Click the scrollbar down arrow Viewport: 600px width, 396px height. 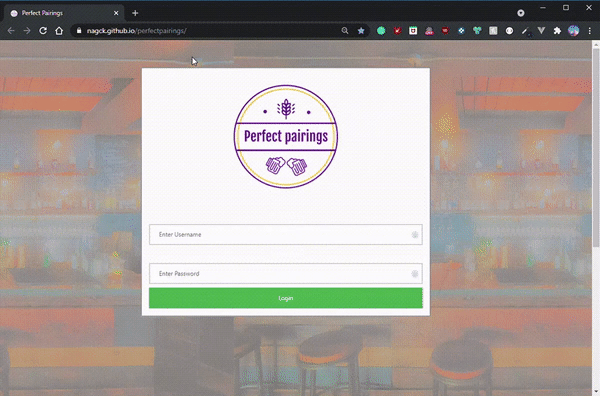(x=596, y=392)
